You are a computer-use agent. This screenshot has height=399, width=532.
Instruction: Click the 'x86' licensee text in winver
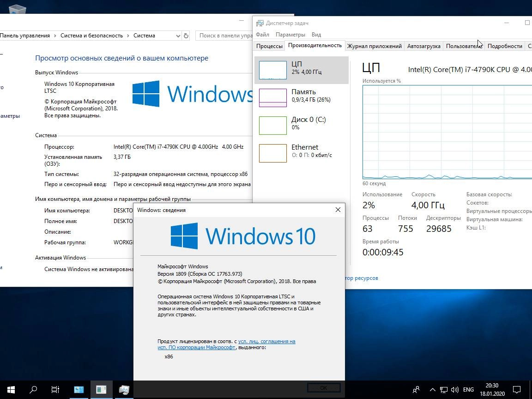tap(169, 357)
